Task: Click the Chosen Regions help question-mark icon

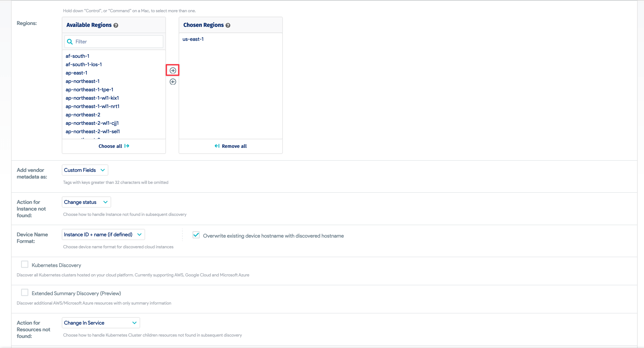Action: [x=228, y=25]
